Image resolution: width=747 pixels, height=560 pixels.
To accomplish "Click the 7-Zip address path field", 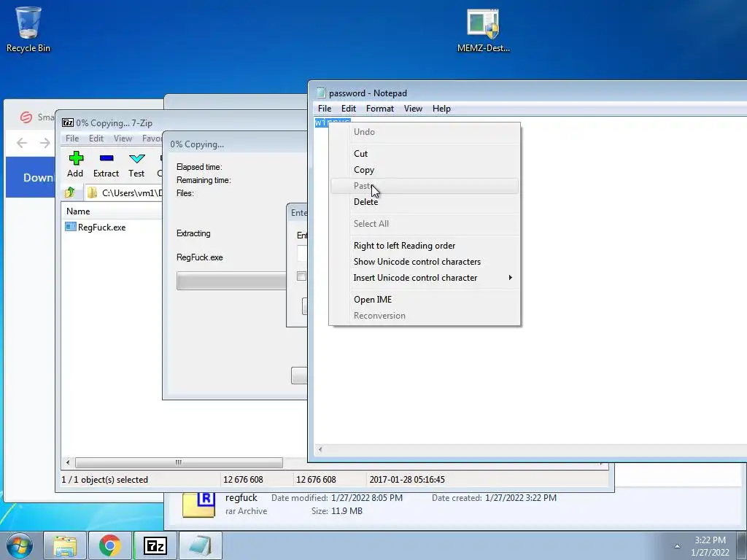I will click(x=123, y=192).
